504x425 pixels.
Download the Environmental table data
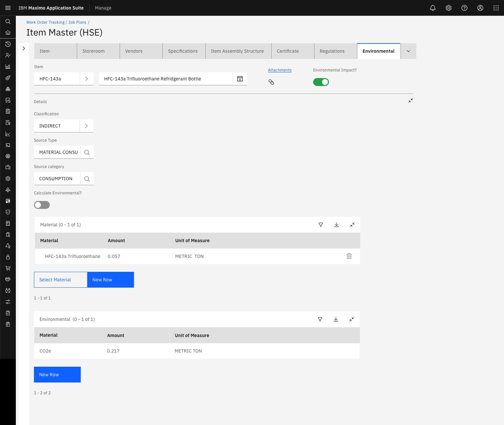(x=336, y=319)
